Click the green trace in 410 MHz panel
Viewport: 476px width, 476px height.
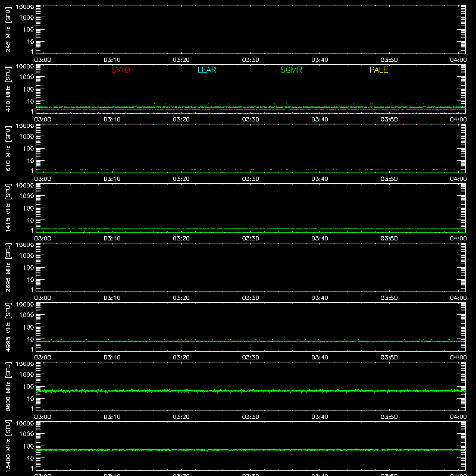250,107
